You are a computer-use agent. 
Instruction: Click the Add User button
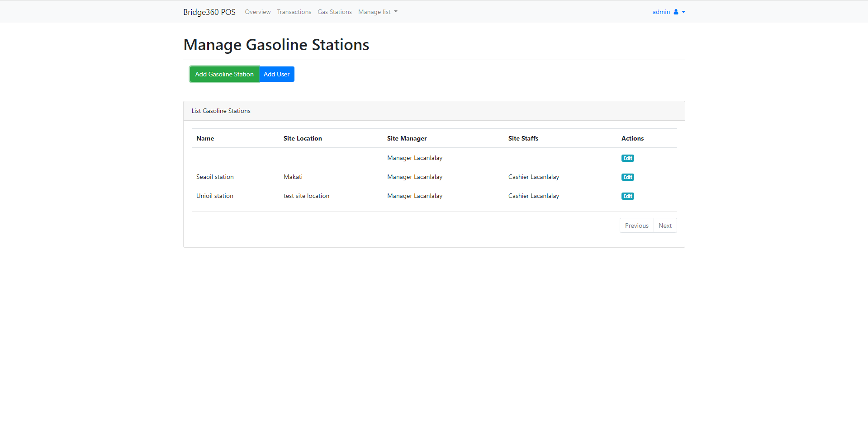pos(277,74)
